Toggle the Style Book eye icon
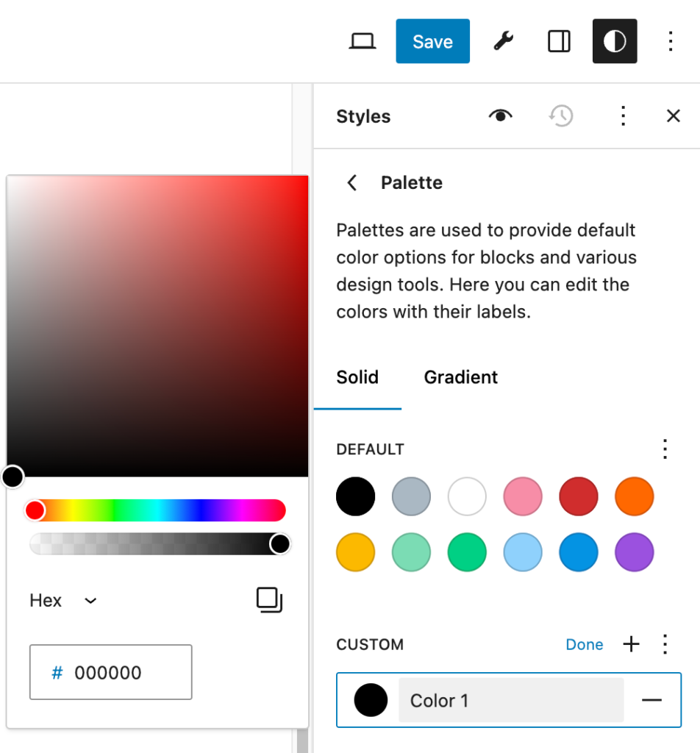 point(500,116)
